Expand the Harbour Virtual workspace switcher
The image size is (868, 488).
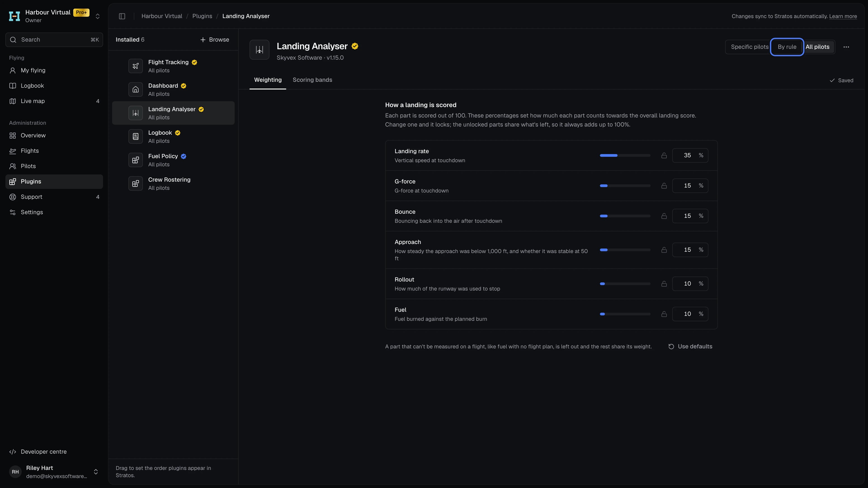[97, 16]
